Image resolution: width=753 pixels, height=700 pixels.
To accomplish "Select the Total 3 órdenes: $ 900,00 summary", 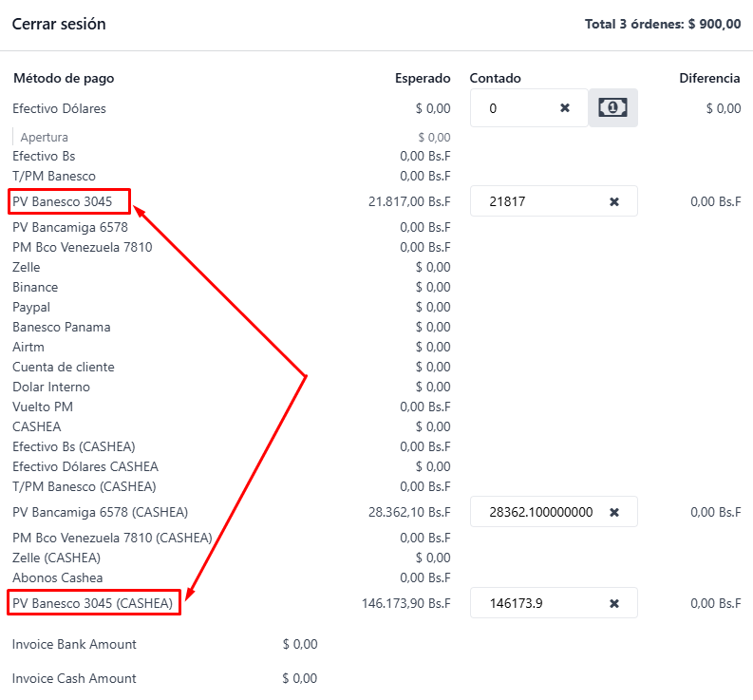I will (x=663, y=24).
